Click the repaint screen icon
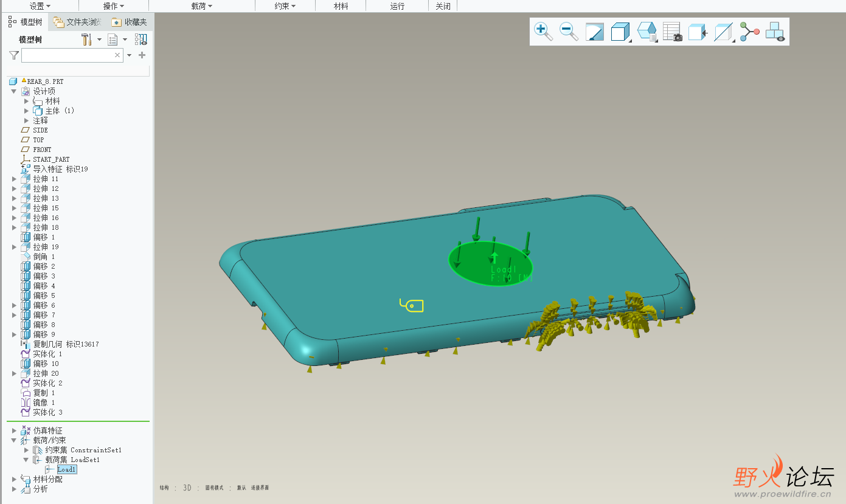Screen dimensions: 846x504 coord(594,32)
